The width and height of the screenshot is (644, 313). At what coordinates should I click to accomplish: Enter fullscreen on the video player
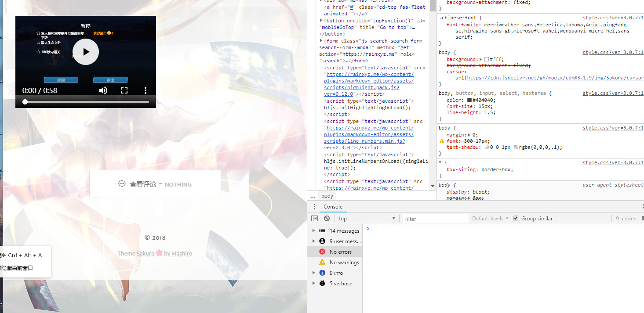tap(124, 90)
